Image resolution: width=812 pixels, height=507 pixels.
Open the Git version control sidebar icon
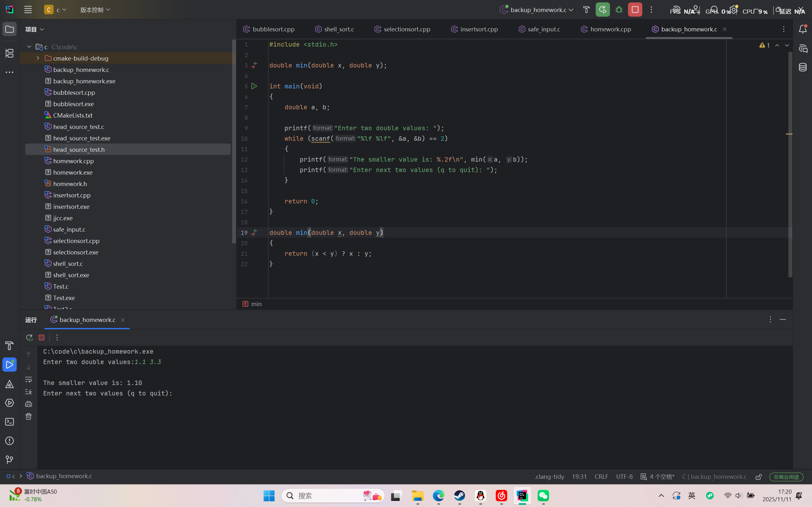coord(10,460)
